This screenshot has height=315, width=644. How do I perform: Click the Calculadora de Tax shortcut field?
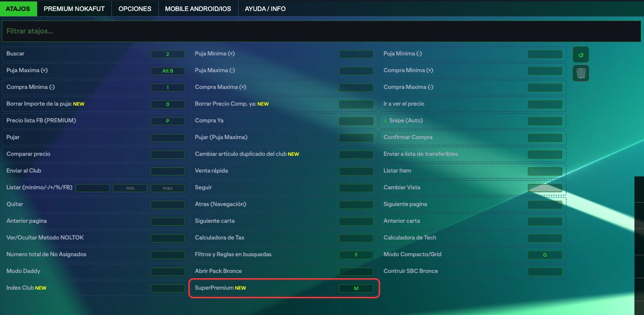[x=356, y=239]
